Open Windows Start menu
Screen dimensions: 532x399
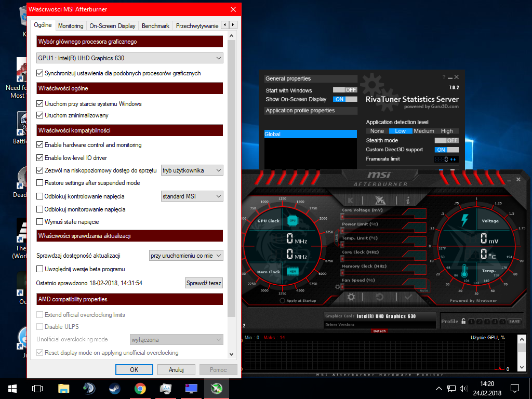12,389
